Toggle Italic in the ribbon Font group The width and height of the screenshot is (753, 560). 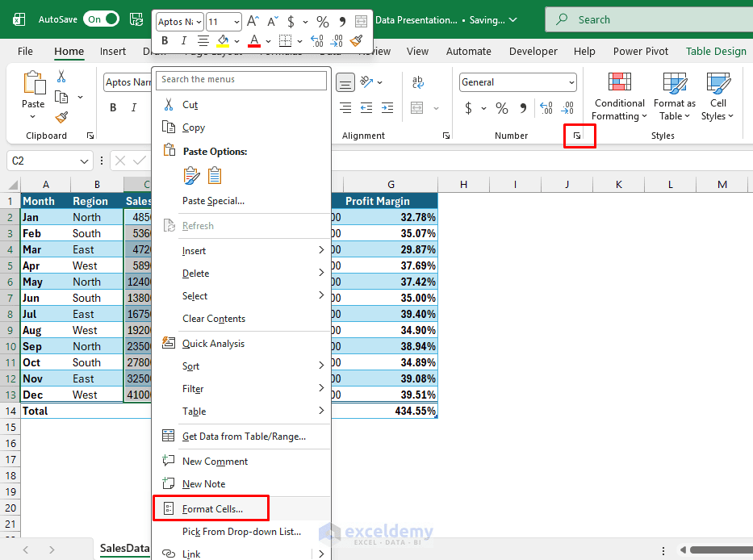click(133, 107)
